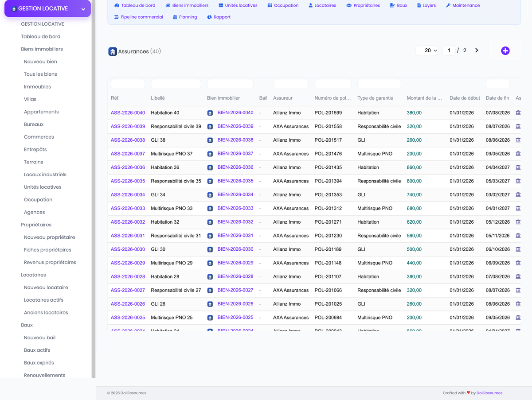Open Revenus propriétaires in sidebar
Image resolution: width=532 pixels, height=400 pixels.
click(50, 262)
